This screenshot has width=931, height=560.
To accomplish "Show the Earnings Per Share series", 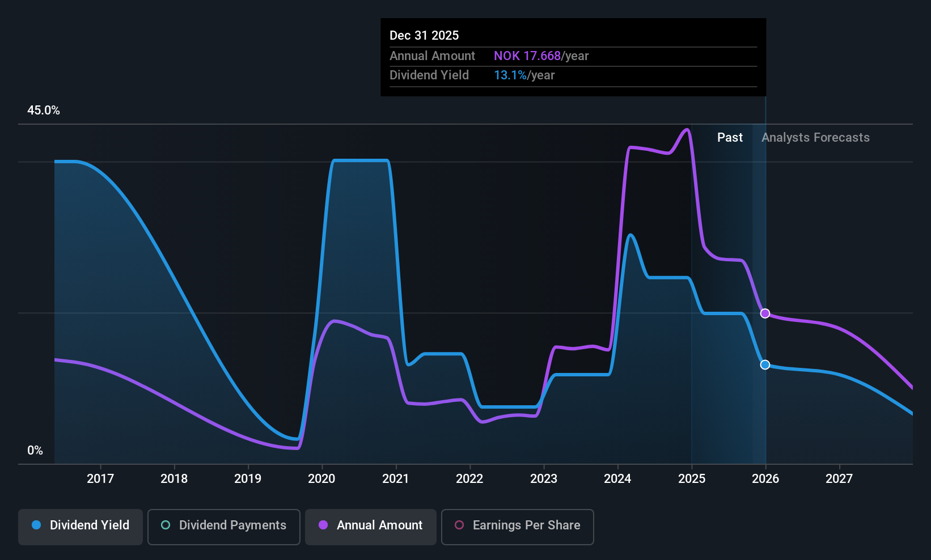I will click(517, 526).
